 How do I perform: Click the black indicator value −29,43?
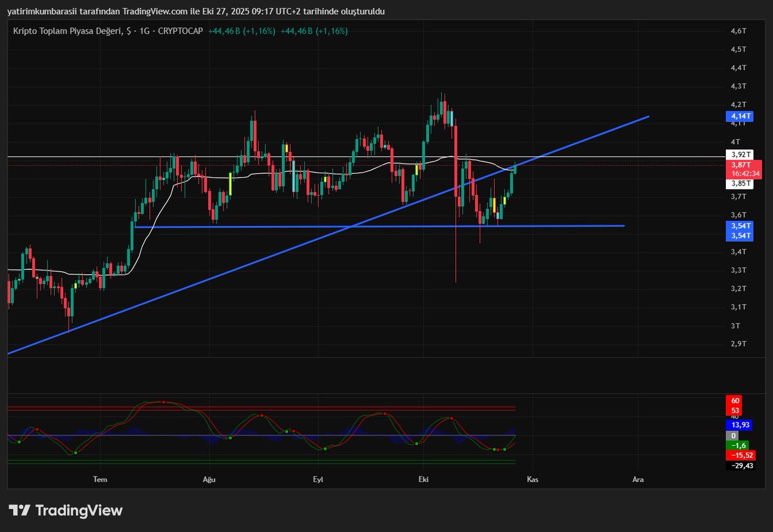click(x=741, y=466)
